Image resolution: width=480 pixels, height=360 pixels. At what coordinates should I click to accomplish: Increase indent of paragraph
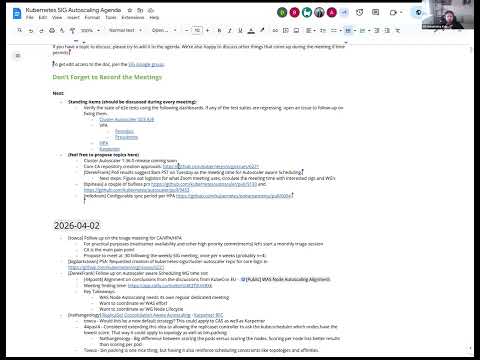point(387,30)
